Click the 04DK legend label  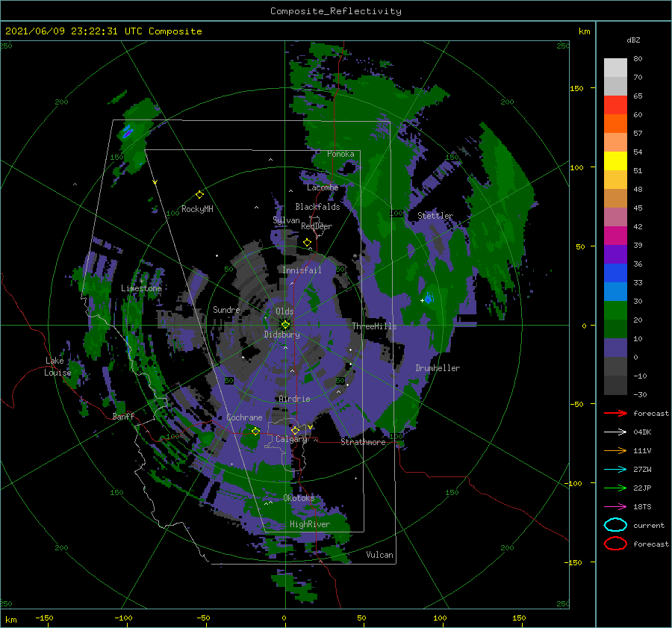click(642, 432)
